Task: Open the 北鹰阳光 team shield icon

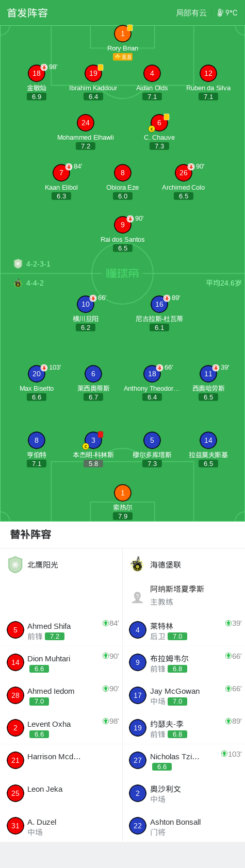Action: (x=15, y=564)
